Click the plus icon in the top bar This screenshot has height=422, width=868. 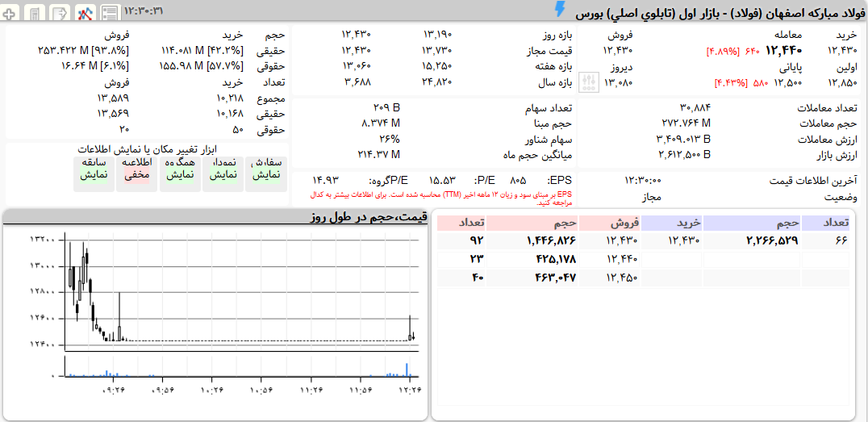point(10,12)
